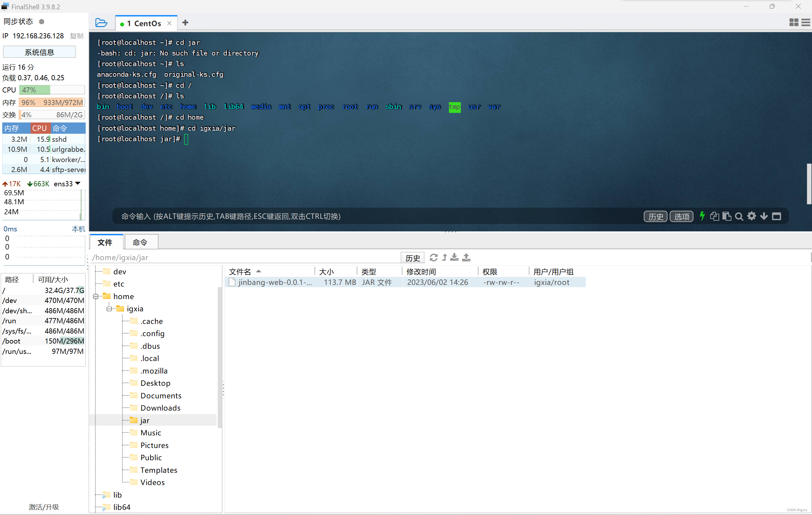Close the CentOs session tab

click(169, 23)
